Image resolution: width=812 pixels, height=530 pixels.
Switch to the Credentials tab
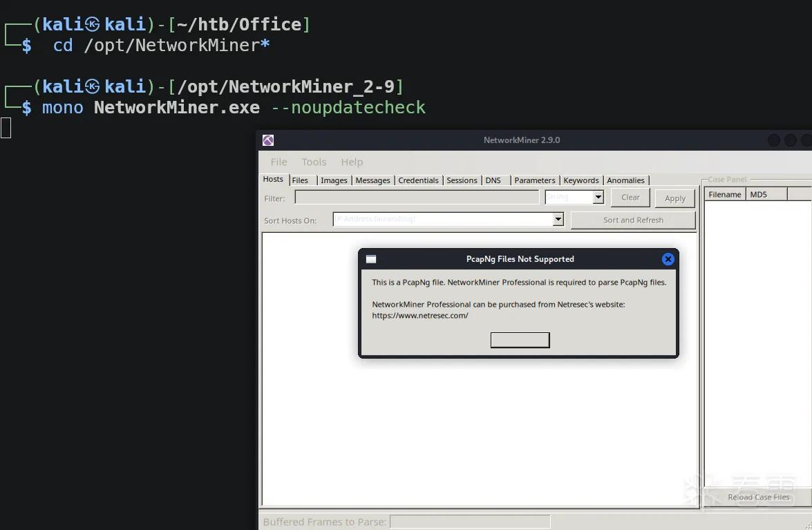point(418,180)
